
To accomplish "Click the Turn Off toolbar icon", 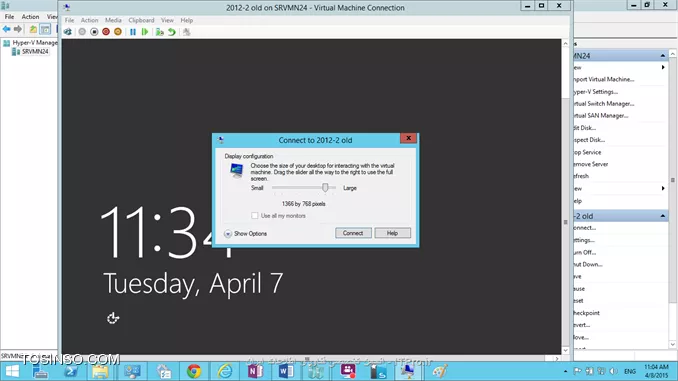I will 94,32.
